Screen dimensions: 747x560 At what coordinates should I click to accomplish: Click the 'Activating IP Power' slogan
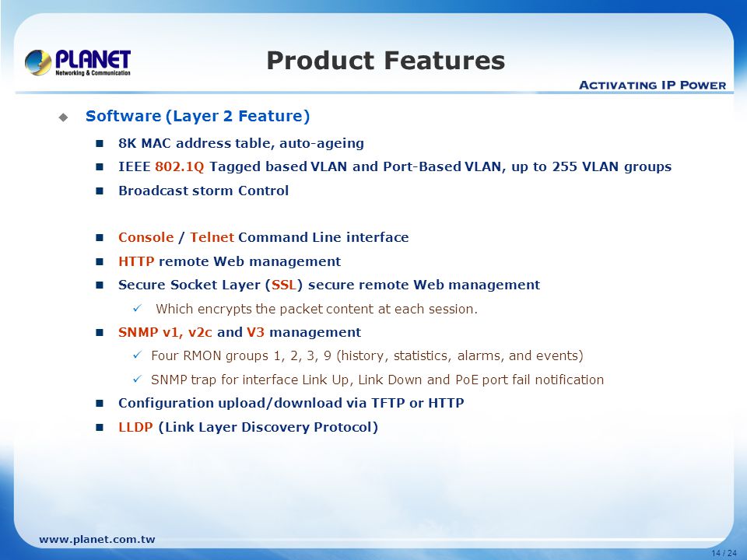pyautogui.click(x=652, y=86)
